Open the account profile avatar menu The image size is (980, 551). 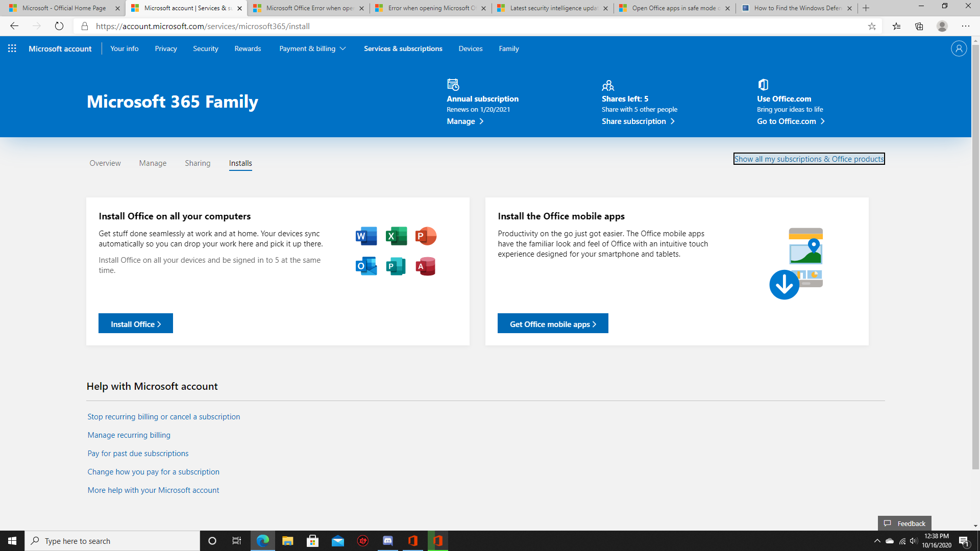coord(959,48)
